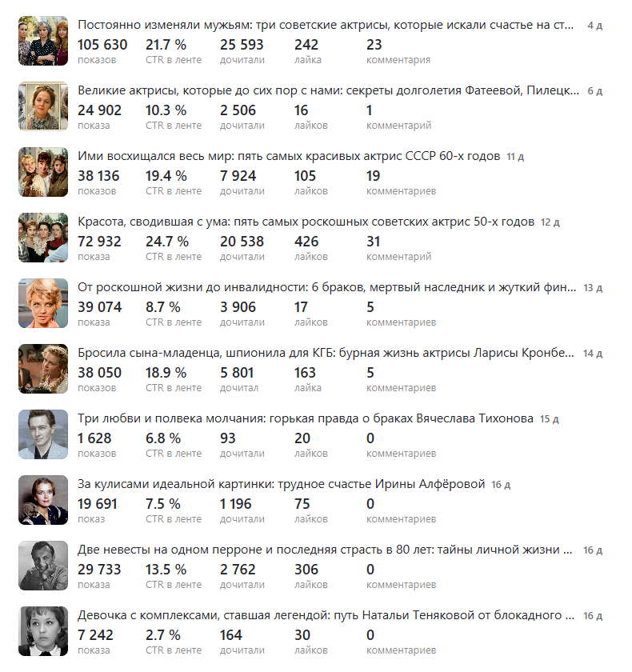Screen dimensions: 632x672
Task: Click thumbnail of the Тенякова article
Action: (x=43, y=631)
